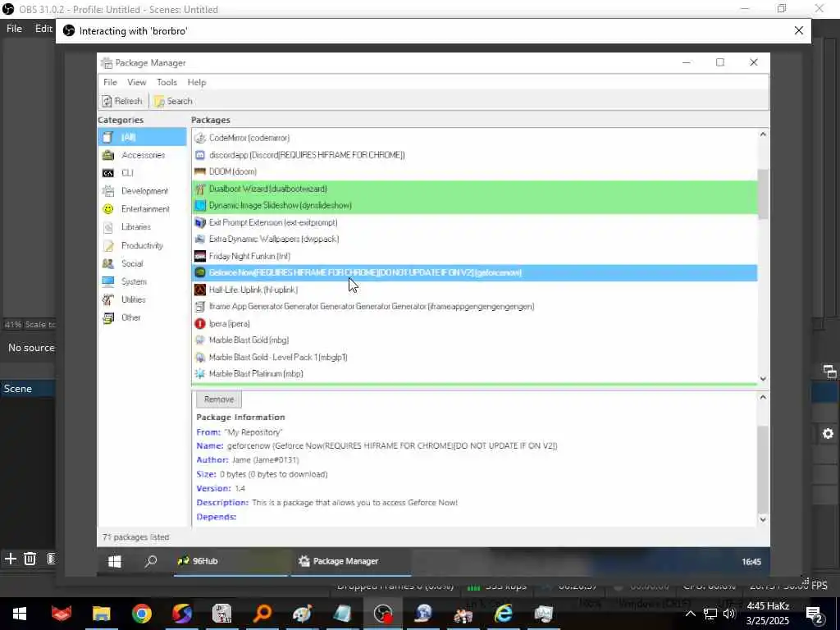Image resolution: width=840 pixels, height=630 pixels.
Task: Click the Marble Blast Platinum icon
Action: 200,374
